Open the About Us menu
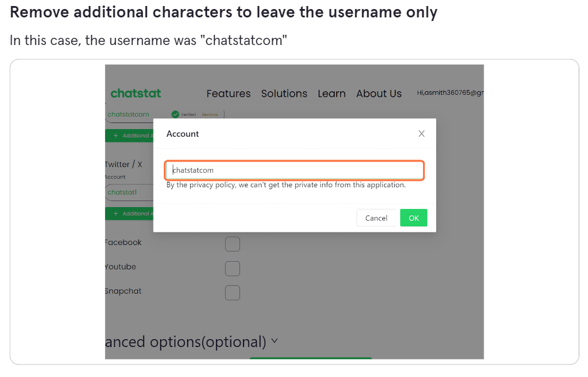 click(x=379, y=94)
